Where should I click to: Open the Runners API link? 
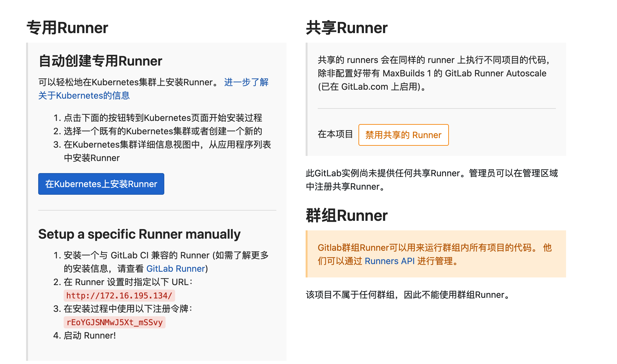coord(389,261)
